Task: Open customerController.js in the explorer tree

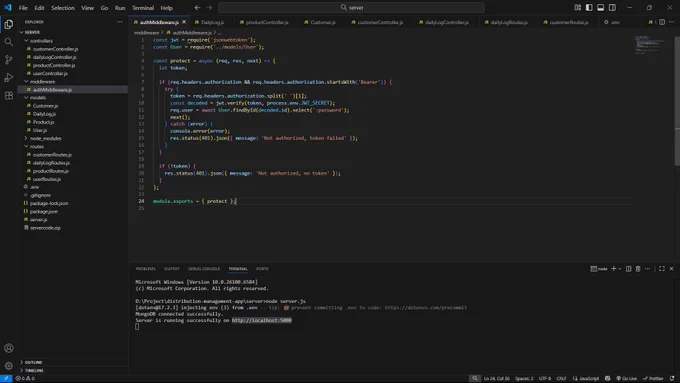Action: (55, 49)
